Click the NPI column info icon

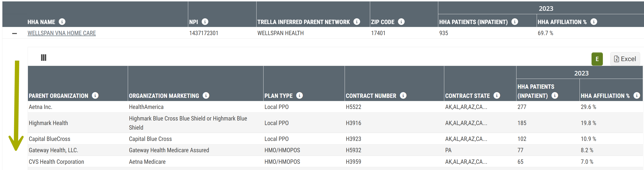[205, 22]
